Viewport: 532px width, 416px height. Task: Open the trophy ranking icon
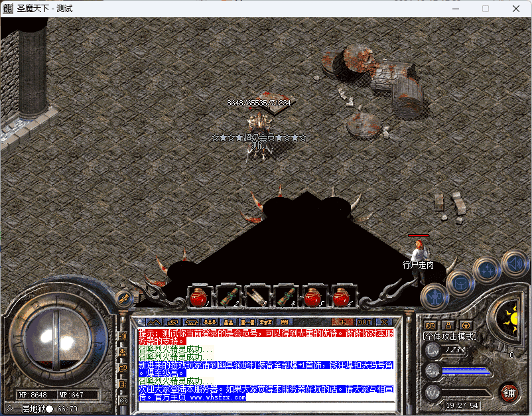[x=265, y=322]
